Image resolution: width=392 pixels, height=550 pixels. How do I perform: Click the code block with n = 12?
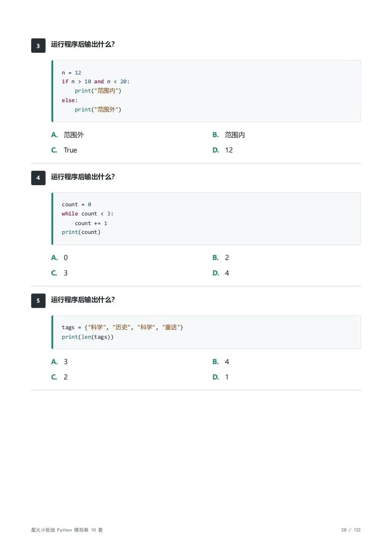click(x=206, y=91)
